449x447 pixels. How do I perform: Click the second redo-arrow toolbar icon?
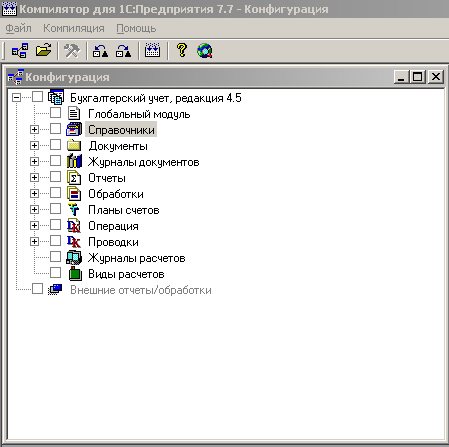click(124, 51)
